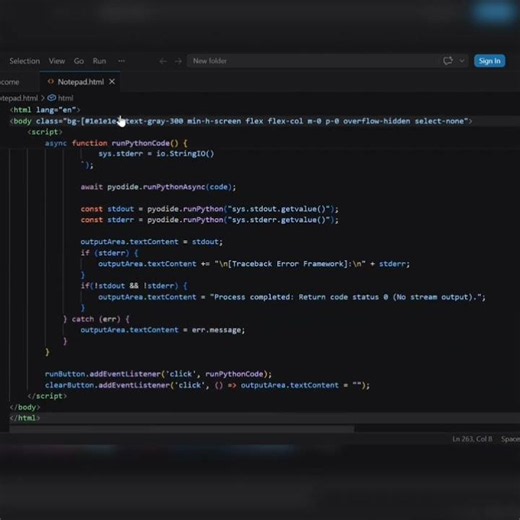Click the closing </html> tag line

coord(25,418)
